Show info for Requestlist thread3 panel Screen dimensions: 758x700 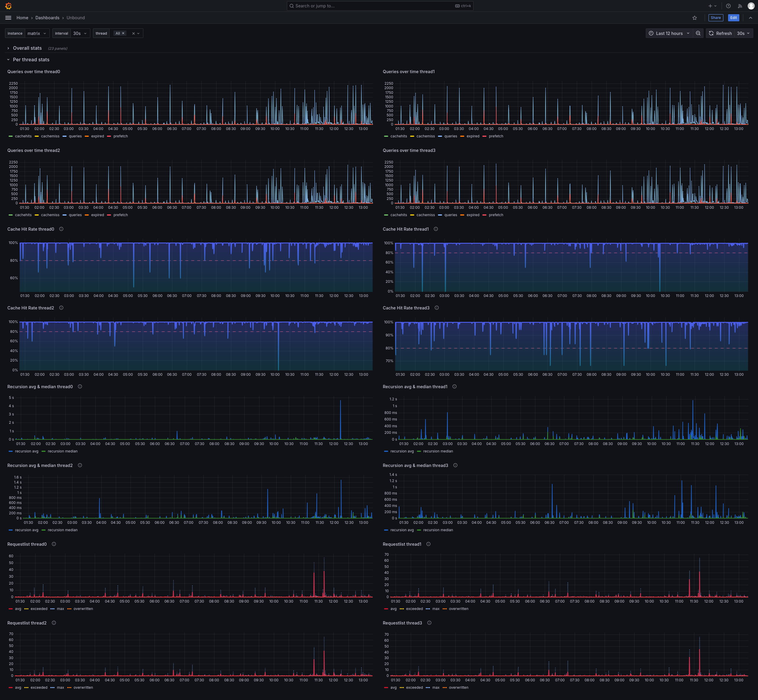[x=429, y=623]
